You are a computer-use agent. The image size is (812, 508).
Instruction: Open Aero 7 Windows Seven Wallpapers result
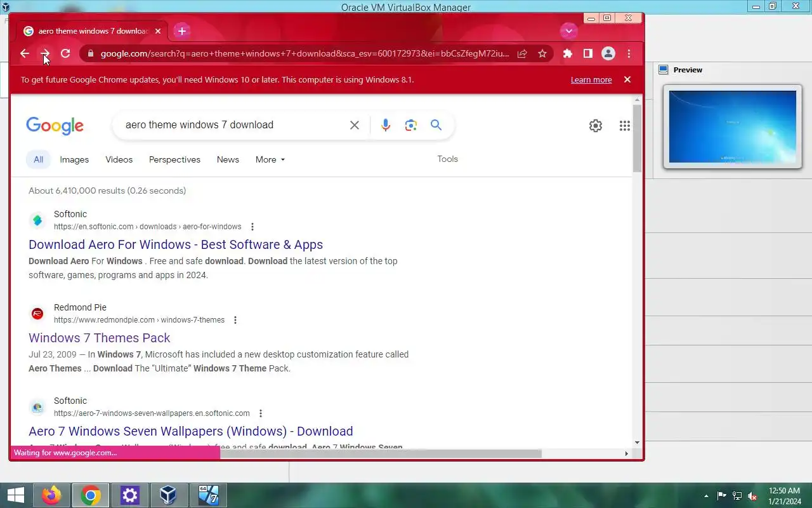[x=191, y=431]
